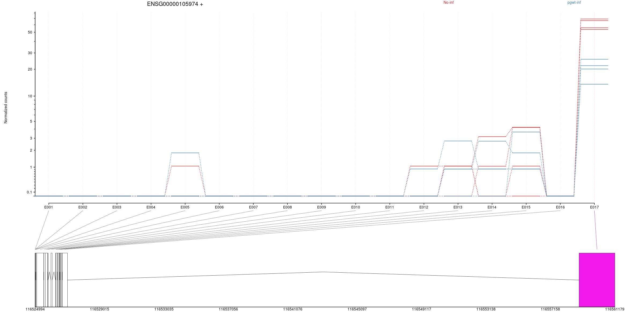The height and width of the screenshot is (322, 644).
Task: Click the gene title ENSG00000105974 +
Action: click(x=175, y=4)
